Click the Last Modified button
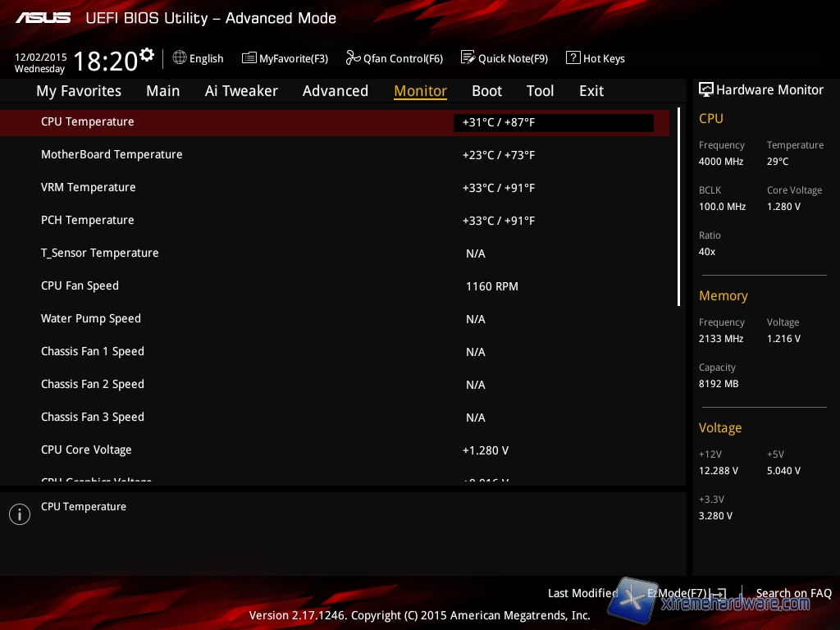840x630 pixels. tap(582, 593)
